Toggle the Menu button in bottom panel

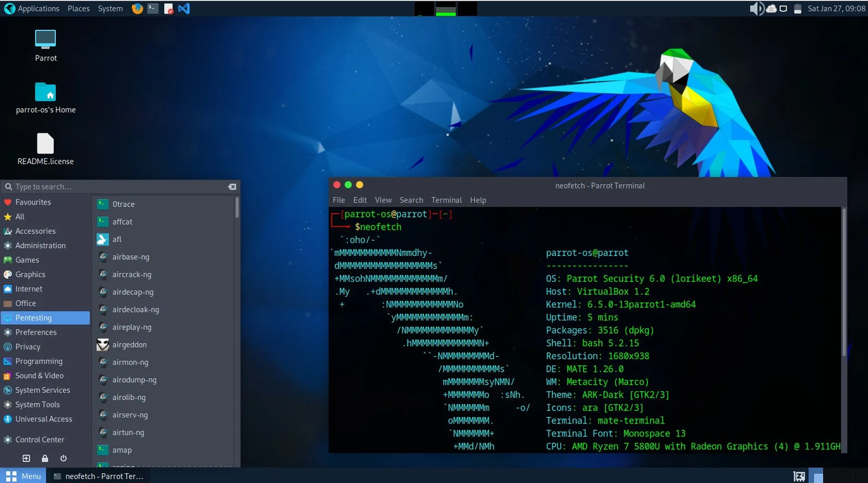point(23,476)
